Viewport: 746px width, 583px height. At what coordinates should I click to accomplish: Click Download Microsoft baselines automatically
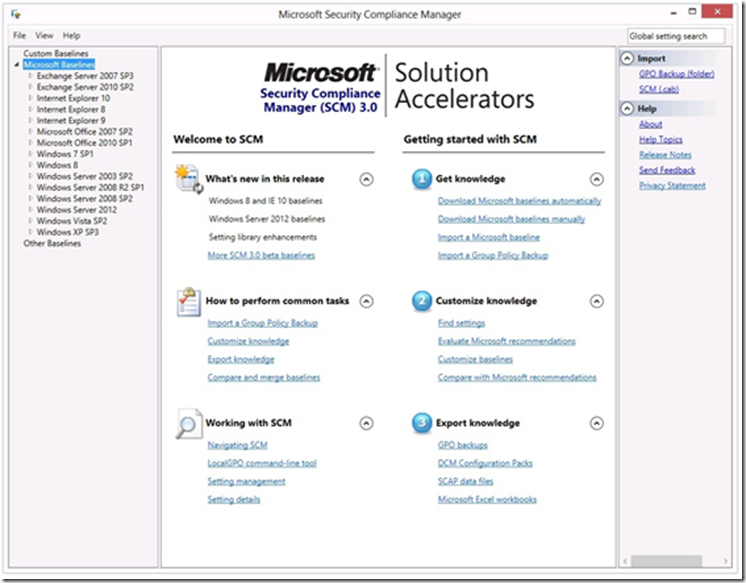(520, 201)
